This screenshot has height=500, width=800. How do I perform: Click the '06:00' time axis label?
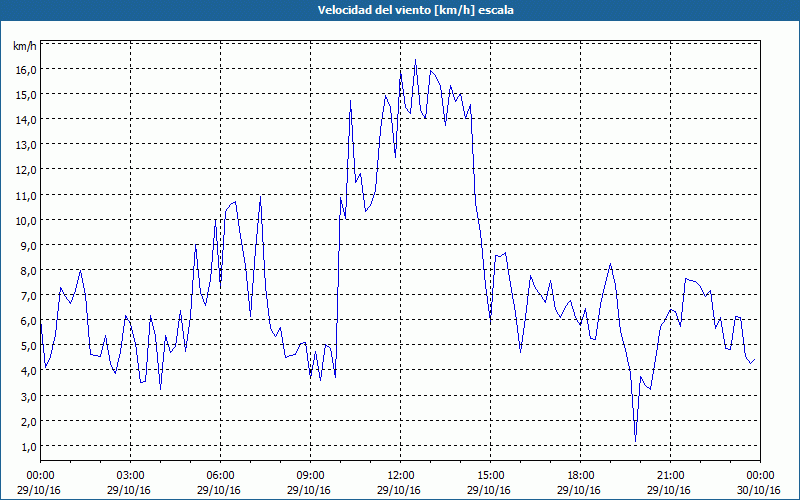pyautogui.click(x=220, y=476)
